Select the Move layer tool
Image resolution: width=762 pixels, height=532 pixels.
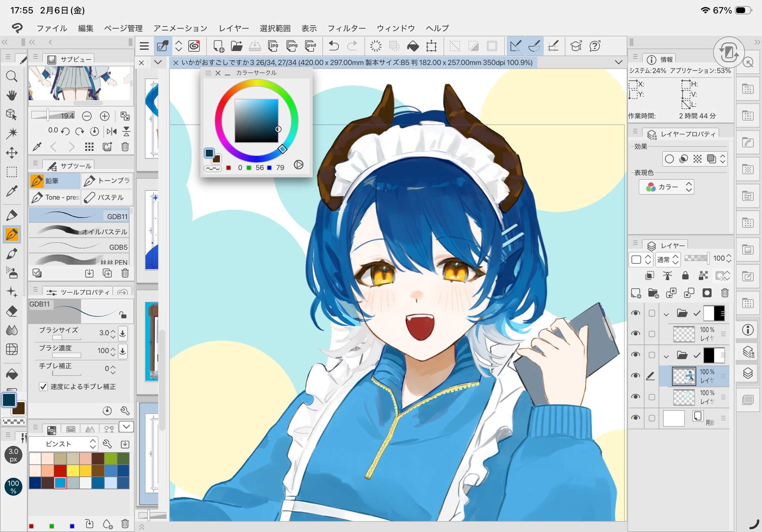click(x=11, y=153)
